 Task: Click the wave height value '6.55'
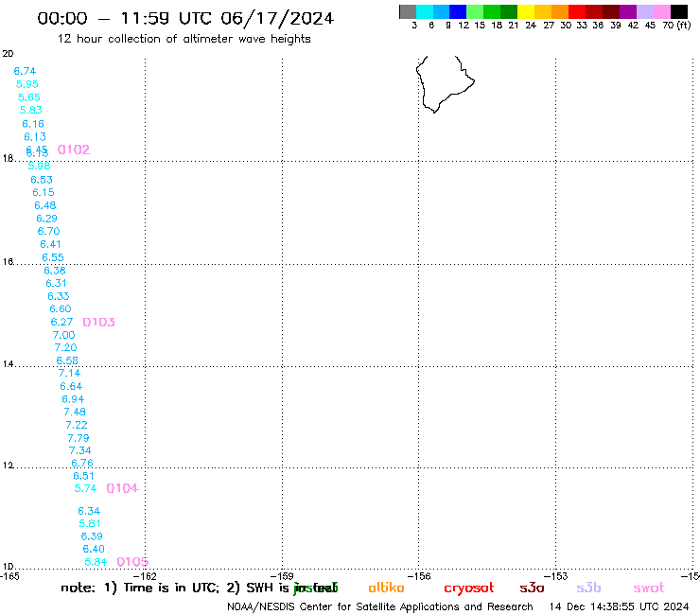click(x=53, y=257)
